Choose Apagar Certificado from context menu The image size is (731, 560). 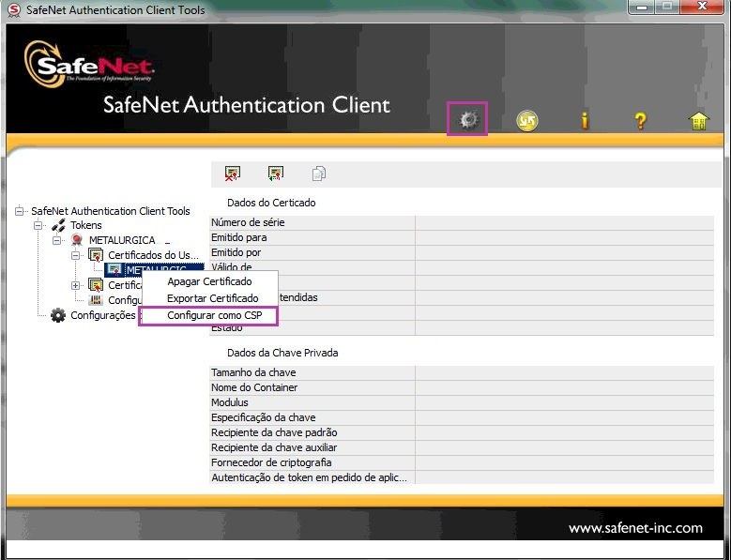coord(209,281)
